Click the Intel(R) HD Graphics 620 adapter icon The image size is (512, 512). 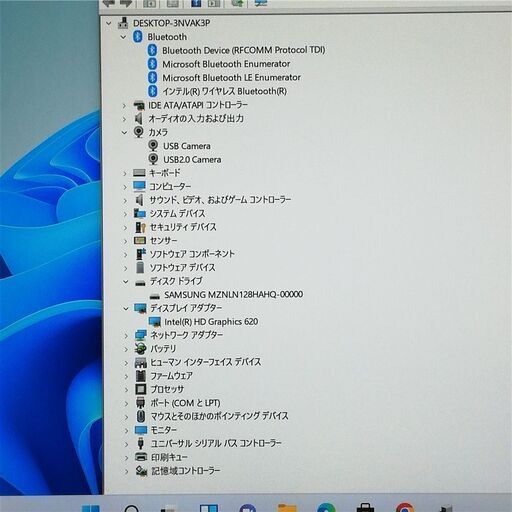[x=155, y=322]
